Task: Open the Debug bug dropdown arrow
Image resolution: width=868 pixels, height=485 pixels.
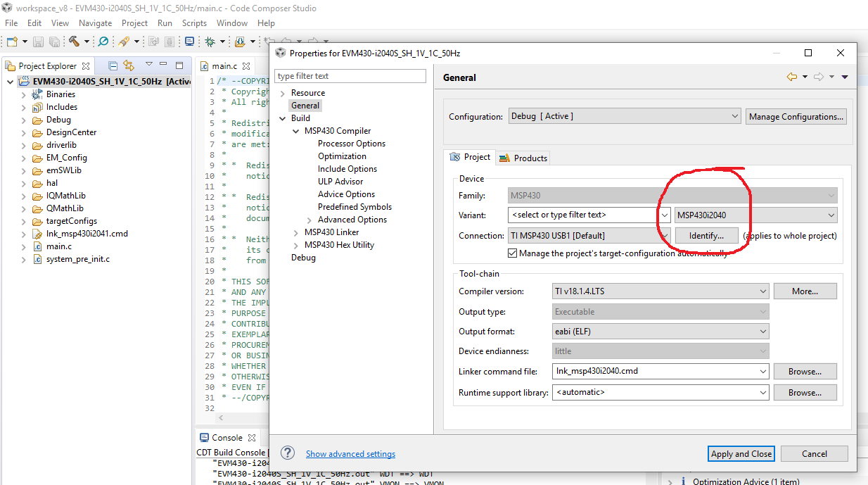Action: (x=222, y=42)
